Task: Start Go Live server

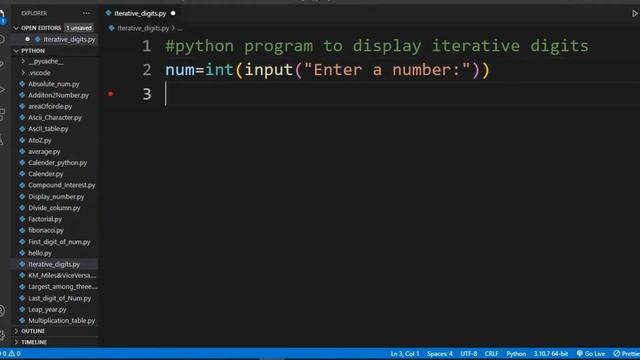Action: point(591,353)
